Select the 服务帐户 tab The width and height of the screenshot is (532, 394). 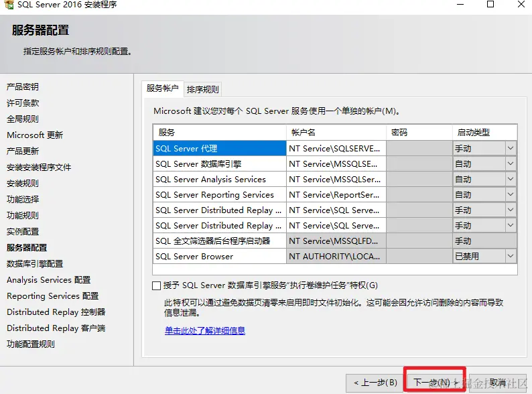(163, 88)
